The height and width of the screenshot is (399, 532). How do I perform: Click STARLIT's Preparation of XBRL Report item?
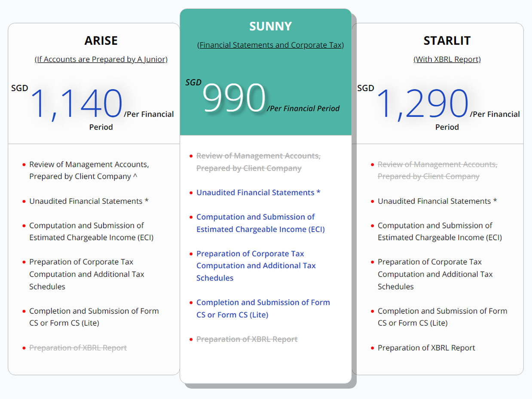(426, 347)
